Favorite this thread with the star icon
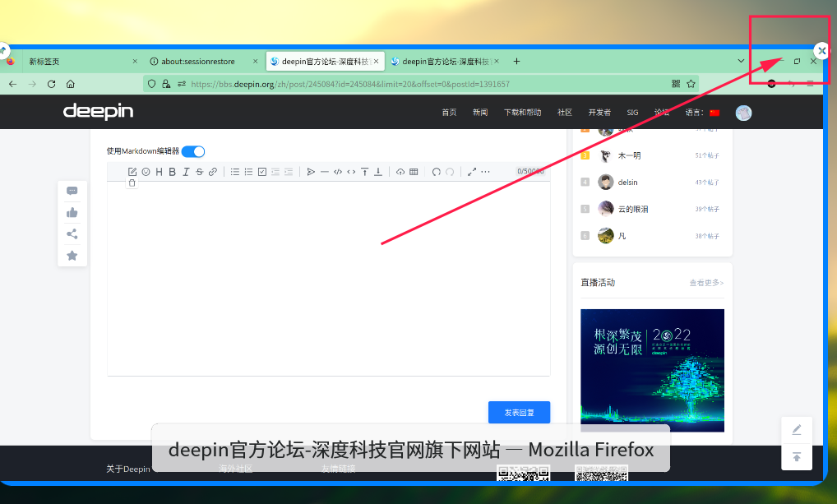837x504 pixels. click(x=72, y=256)
